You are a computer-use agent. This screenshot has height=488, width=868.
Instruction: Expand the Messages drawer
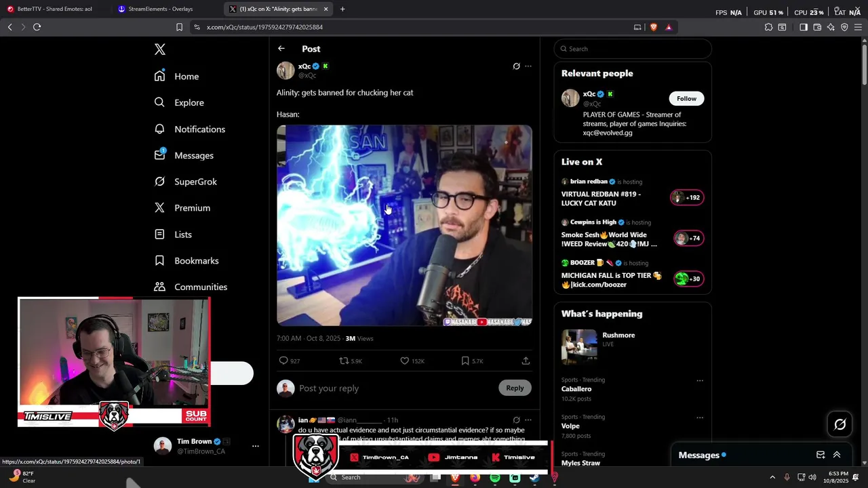click(837, 455)
